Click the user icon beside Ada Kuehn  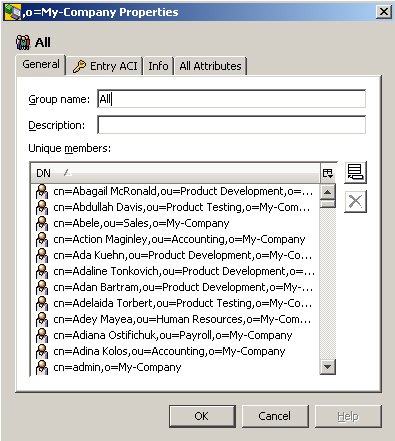[x=42, y=255]
